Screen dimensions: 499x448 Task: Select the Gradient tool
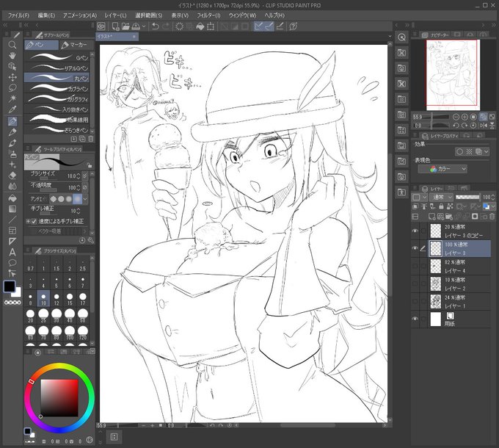(x=12, y=209)
